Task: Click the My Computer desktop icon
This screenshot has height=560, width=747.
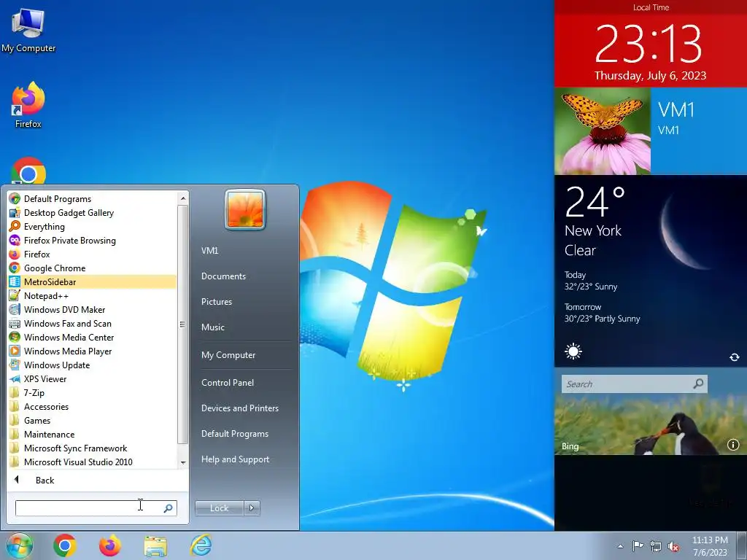Action: (x=28, y=29)
